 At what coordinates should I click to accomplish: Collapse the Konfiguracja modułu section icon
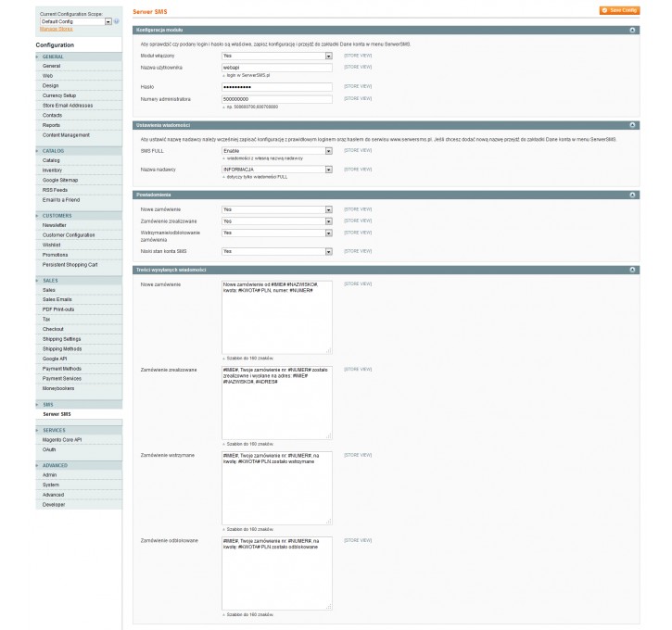pyautogui.click(x=632, y=30)
